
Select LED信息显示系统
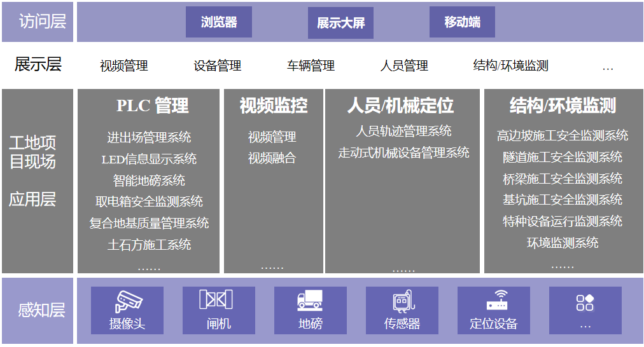[149, 159]
